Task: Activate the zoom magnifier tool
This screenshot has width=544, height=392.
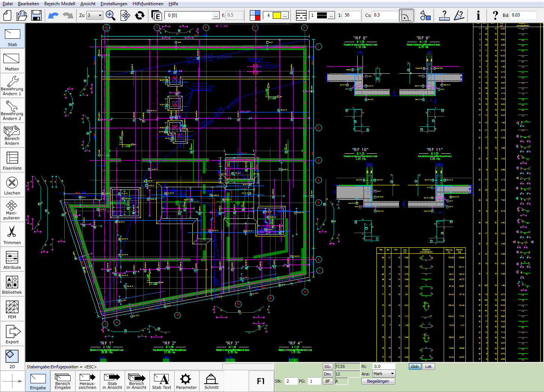Action: 110,15
